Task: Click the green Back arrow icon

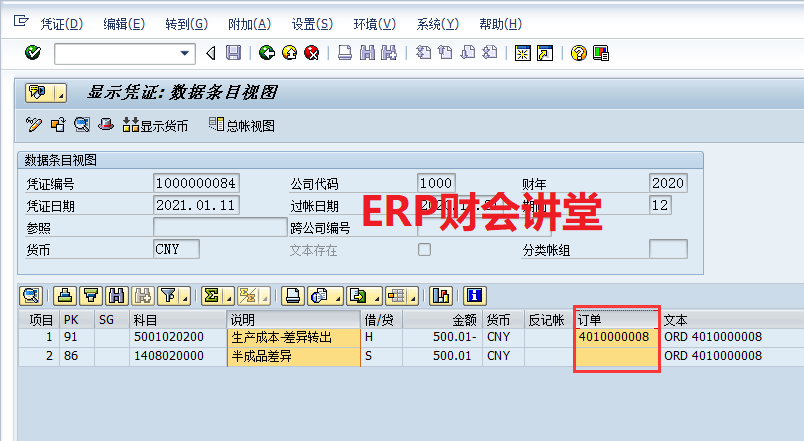Action: 266,53
